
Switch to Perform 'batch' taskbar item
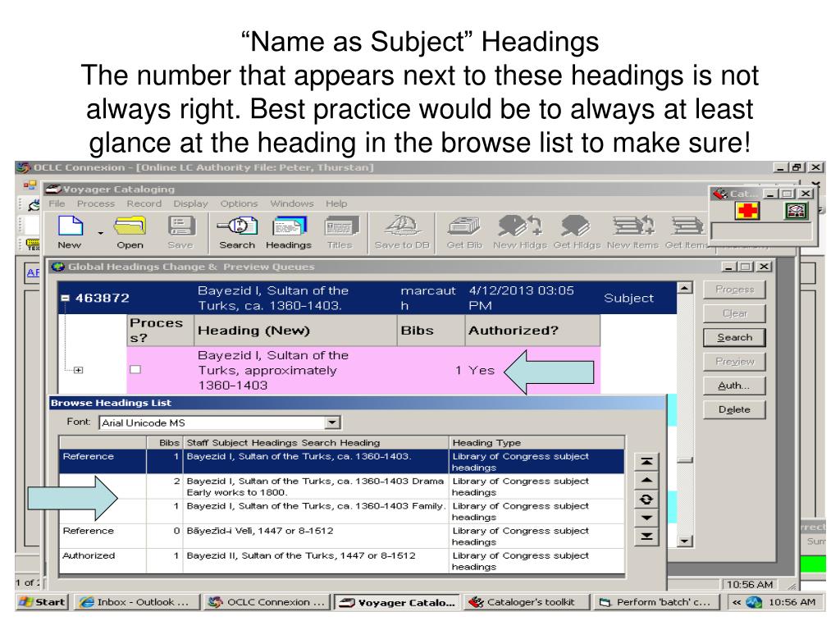tap(657, 602)
